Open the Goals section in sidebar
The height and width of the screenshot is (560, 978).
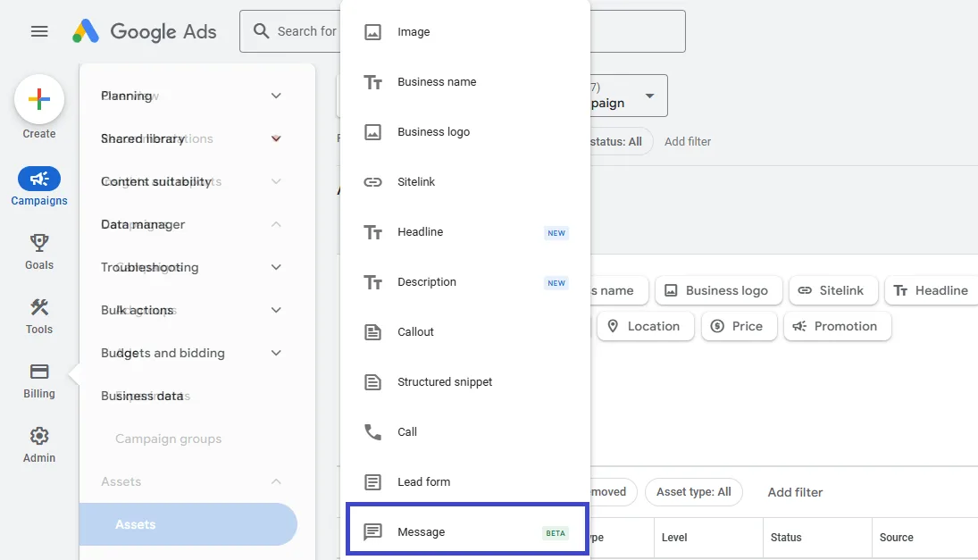pyautogui.click(x=38, y=252)
